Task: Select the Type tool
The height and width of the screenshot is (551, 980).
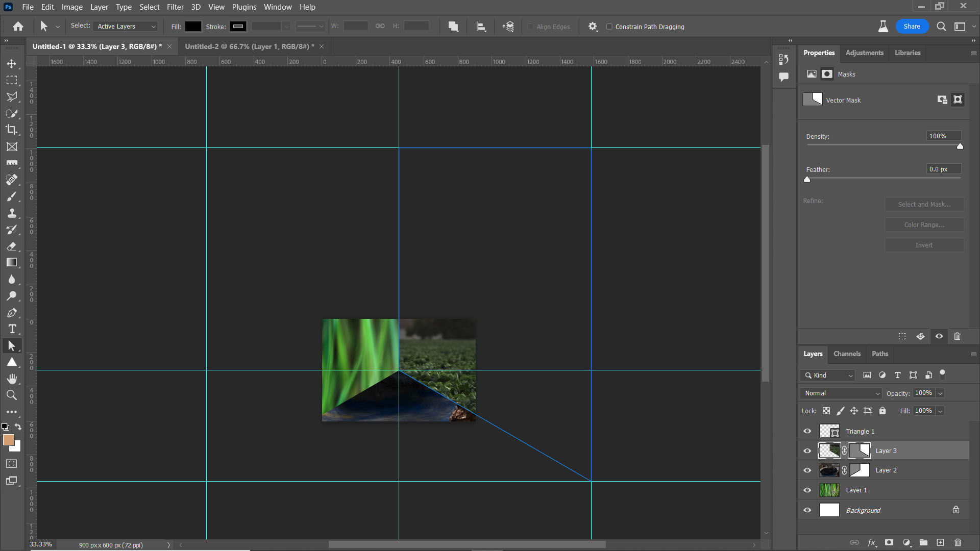Action: 12,329
